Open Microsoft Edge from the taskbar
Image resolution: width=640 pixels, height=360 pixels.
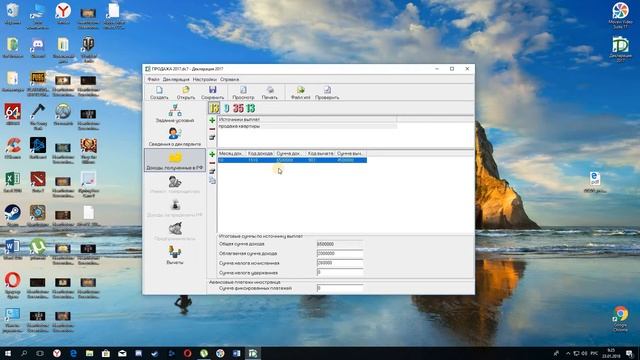tap(73, 353)
